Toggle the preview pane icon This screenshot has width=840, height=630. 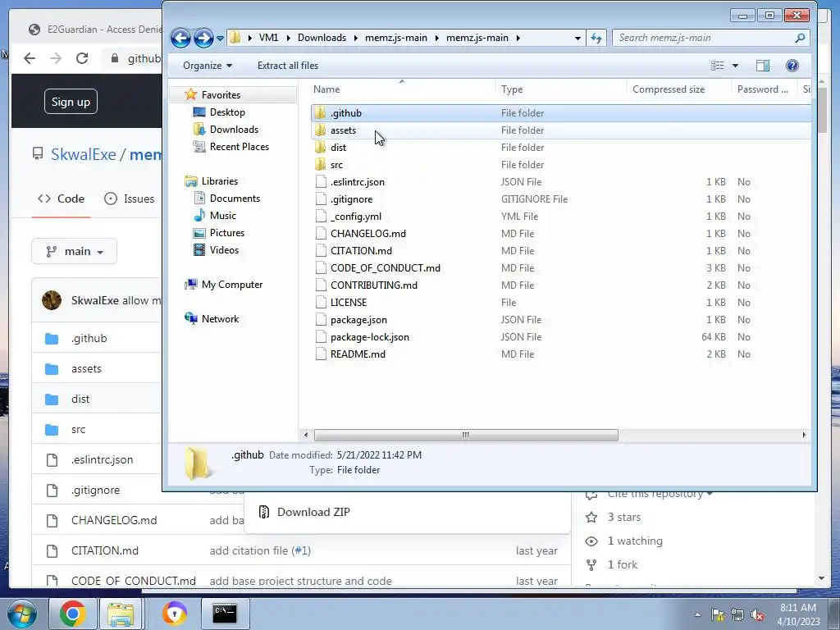tap(763, 66)
